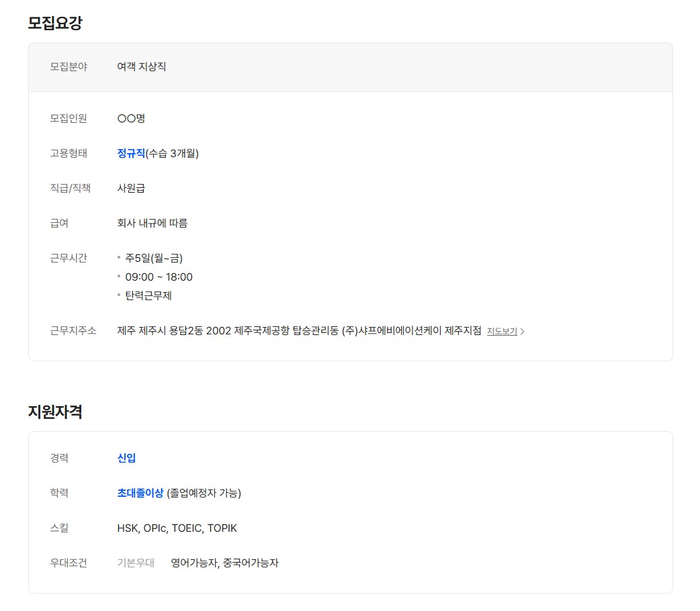Screen dimensions: 700x611
Task: Click the 회사 내규에 따름 salary text
Action: 152,223
